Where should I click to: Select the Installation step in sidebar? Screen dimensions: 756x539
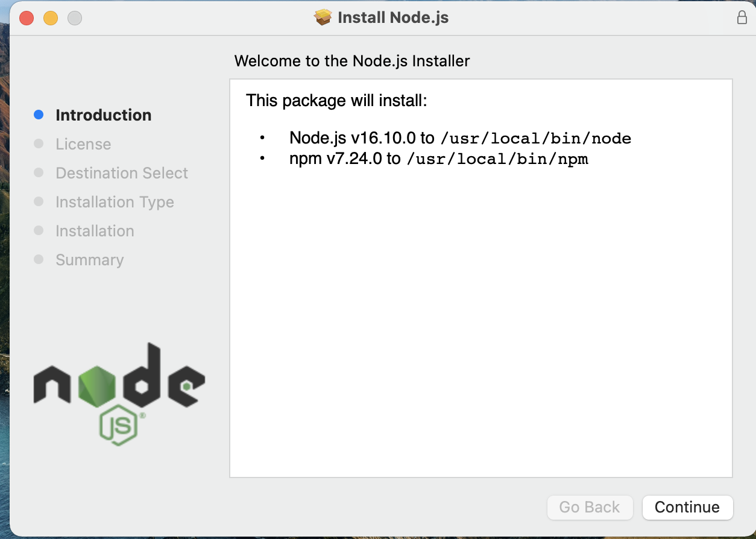pos(95,231)
